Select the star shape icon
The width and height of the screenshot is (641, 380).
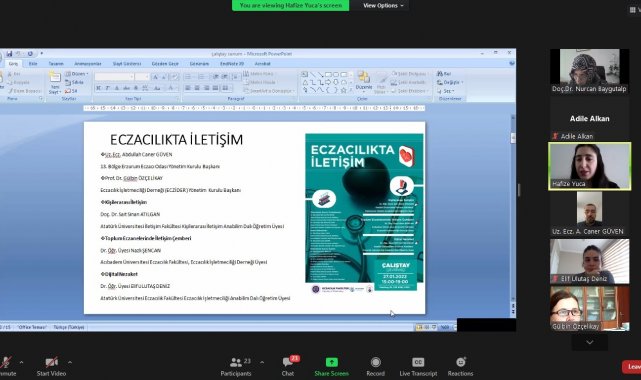click(343, 90)
